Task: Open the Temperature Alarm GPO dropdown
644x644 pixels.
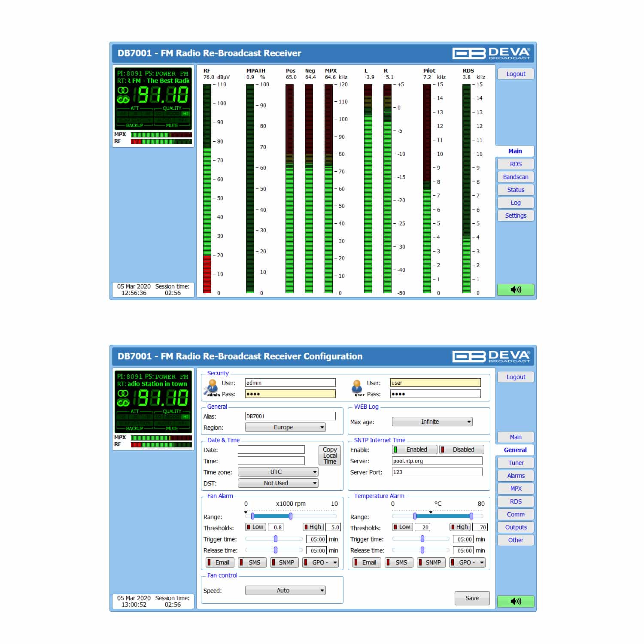Action: tap(467, 562)
